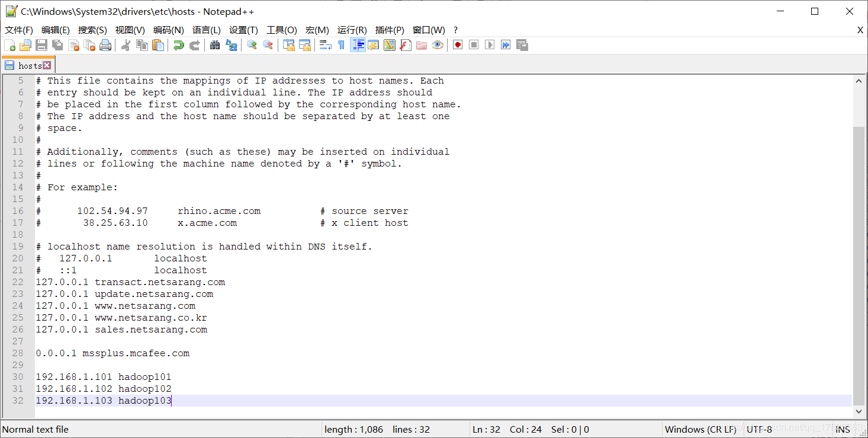Toggle word wrap in the toolbar

[x=325, y=45]
